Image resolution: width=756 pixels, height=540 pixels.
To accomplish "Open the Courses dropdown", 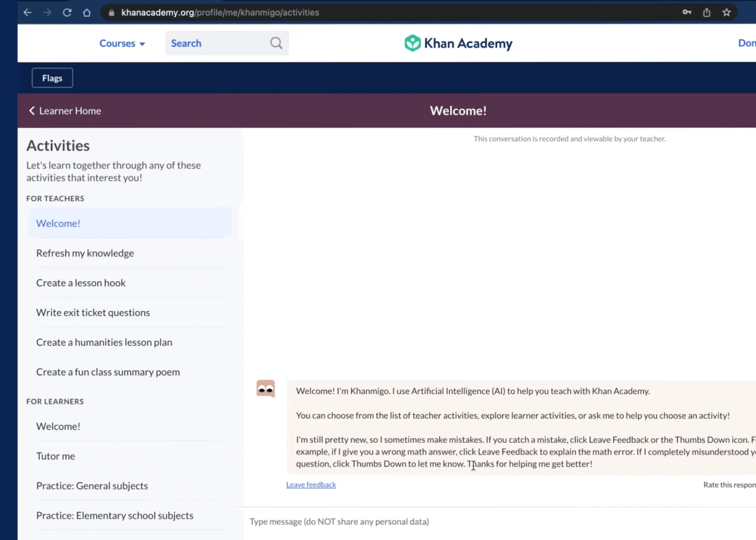I will point(122,43).
